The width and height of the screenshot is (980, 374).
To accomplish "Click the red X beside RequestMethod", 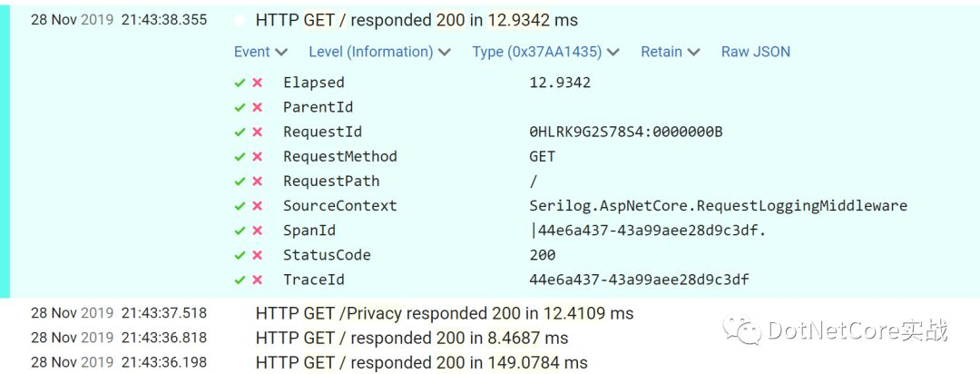I will [257, 157].
